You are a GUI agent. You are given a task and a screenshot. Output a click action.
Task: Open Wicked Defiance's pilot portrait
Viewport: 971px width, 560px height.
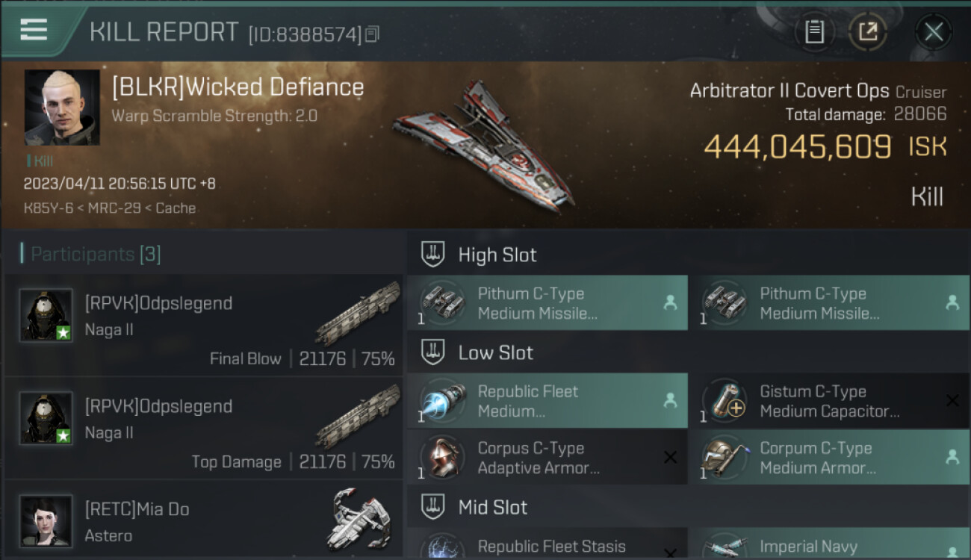62,108
